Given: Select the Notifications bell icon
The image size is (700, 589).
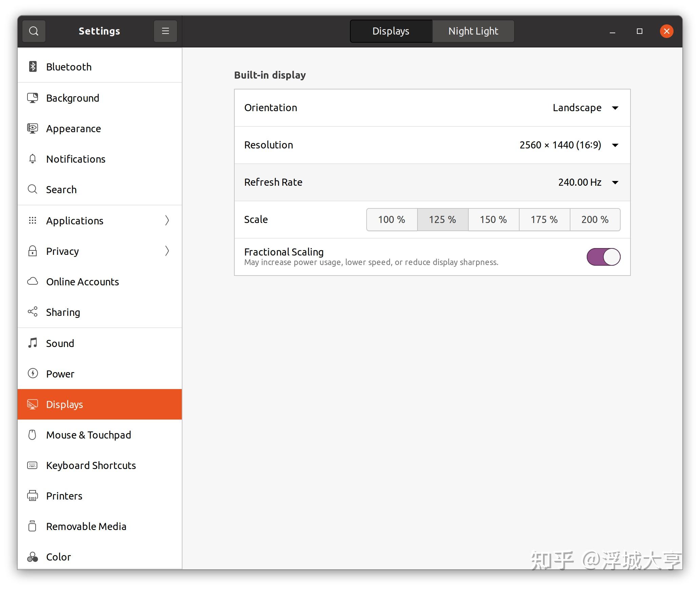Looking at the screenshot, I should [33, 159].
